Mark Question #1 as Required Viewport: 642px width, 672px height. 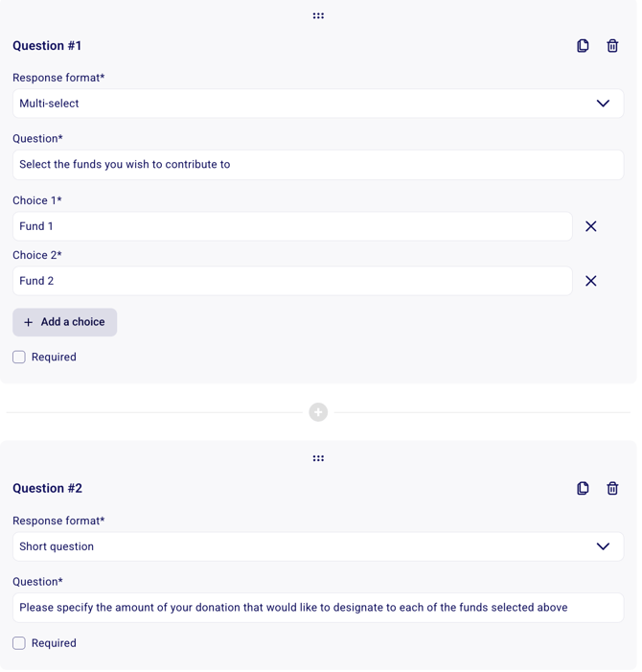(x=19, y=358)
